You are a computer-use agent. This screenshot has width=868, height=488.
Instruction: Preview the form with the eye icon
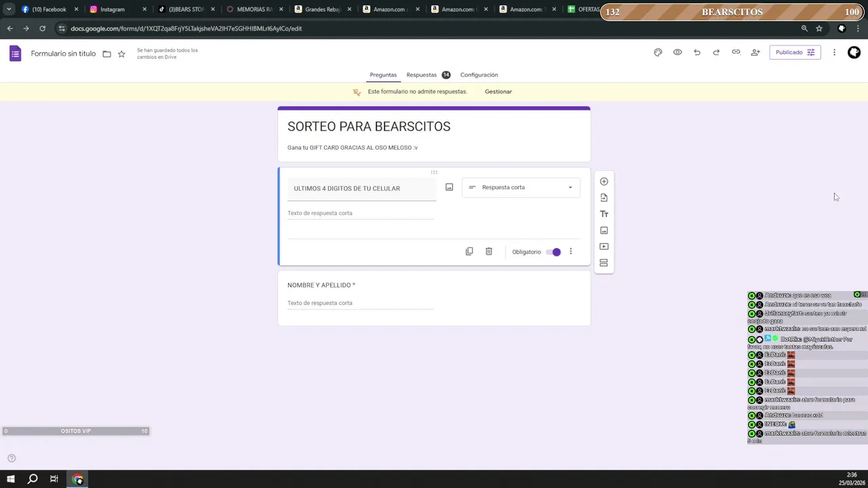[x=677, y=52]
